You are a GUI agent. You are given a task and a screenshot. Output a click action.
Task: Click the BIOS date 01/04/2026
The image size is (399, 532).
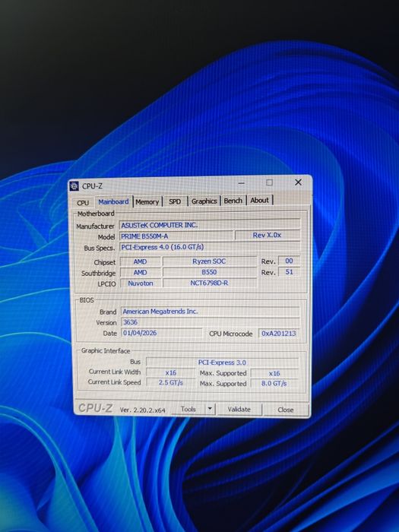click(161, 333)
